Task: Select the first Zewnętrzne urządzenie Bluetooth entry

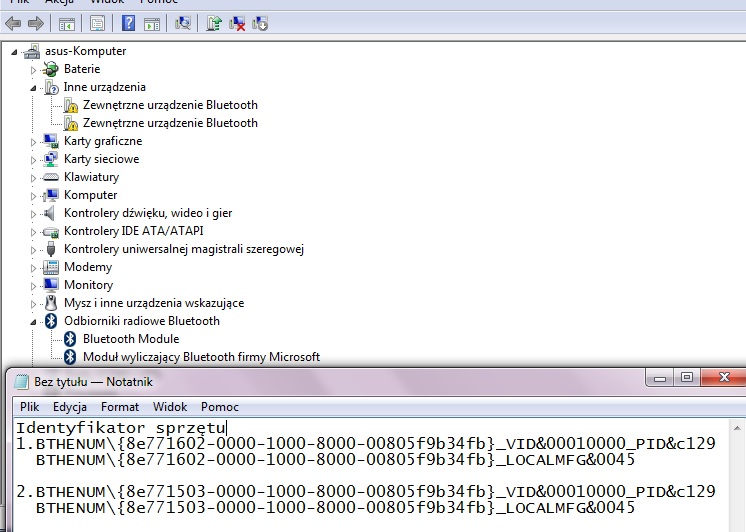Action: pos(170,105)
